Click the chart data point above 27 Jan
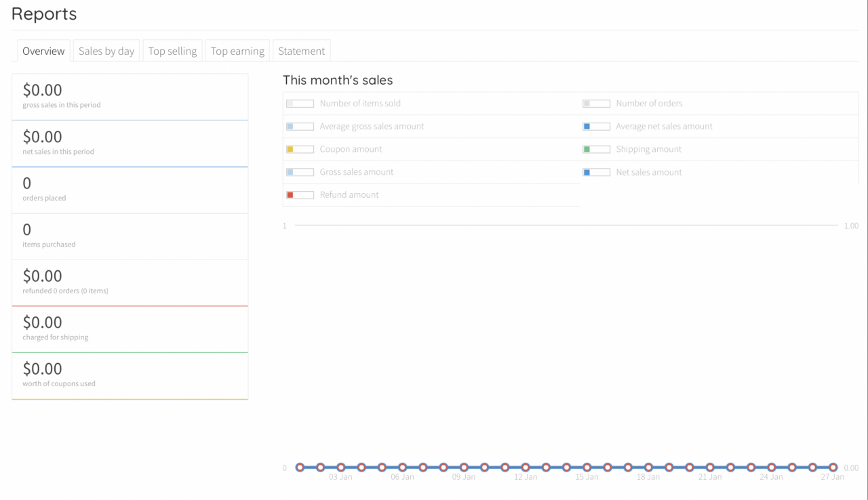868x500 pixels. [833, 467]
